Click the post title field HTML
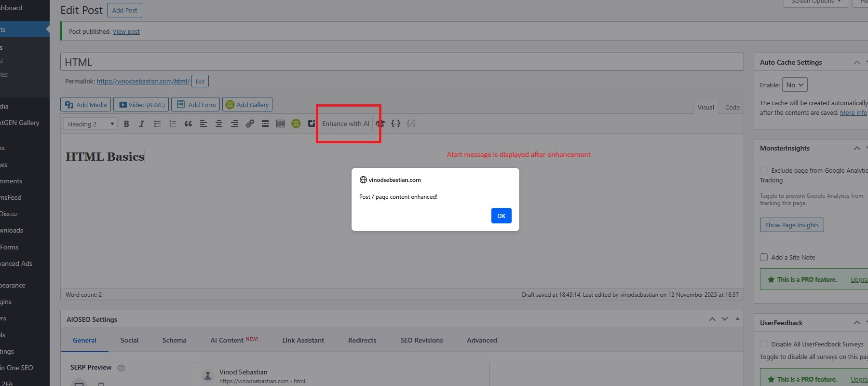The height and width of the screenshot is (386, 868). [402, 62]
